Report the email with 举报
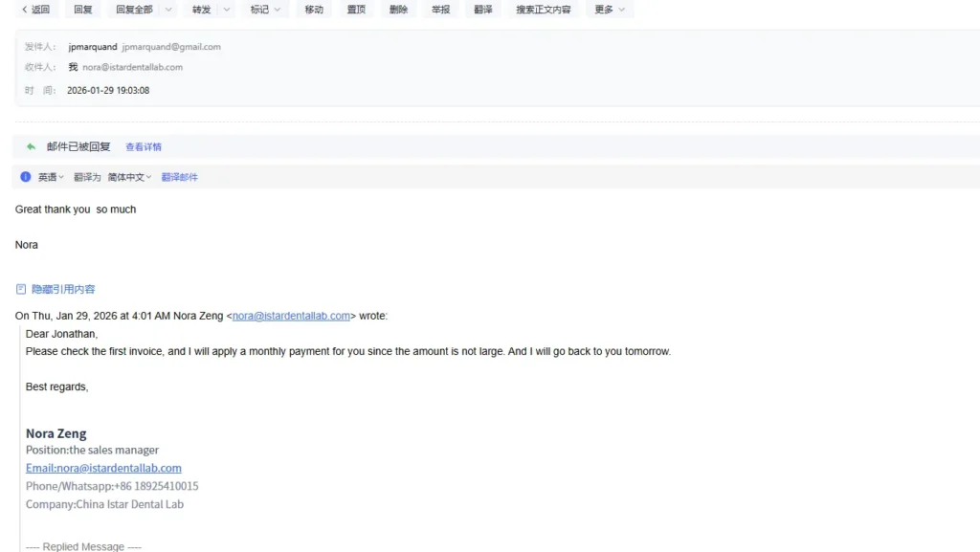This screenshot has width=980, height=552. [x=440, y=10]
